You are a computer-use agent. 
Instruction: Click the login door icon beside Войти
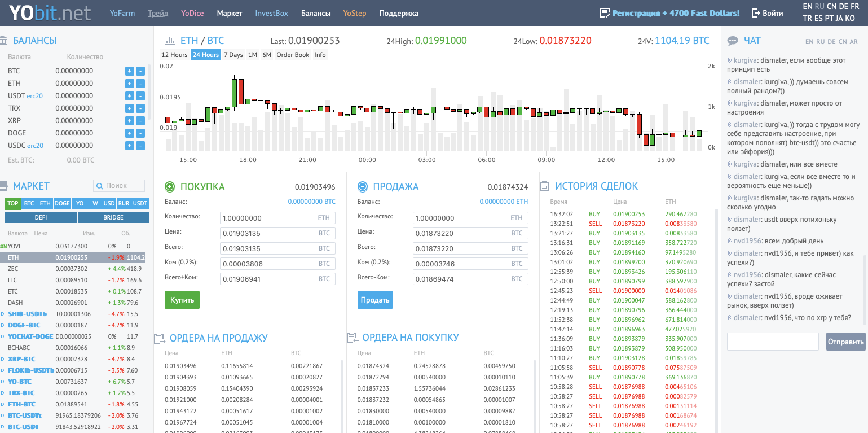[756, 13]
